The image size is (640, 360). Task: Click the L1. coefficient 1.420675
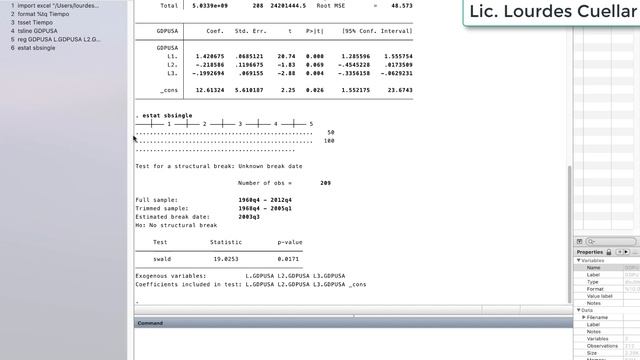pyautogui.click(x=210, y=56)
